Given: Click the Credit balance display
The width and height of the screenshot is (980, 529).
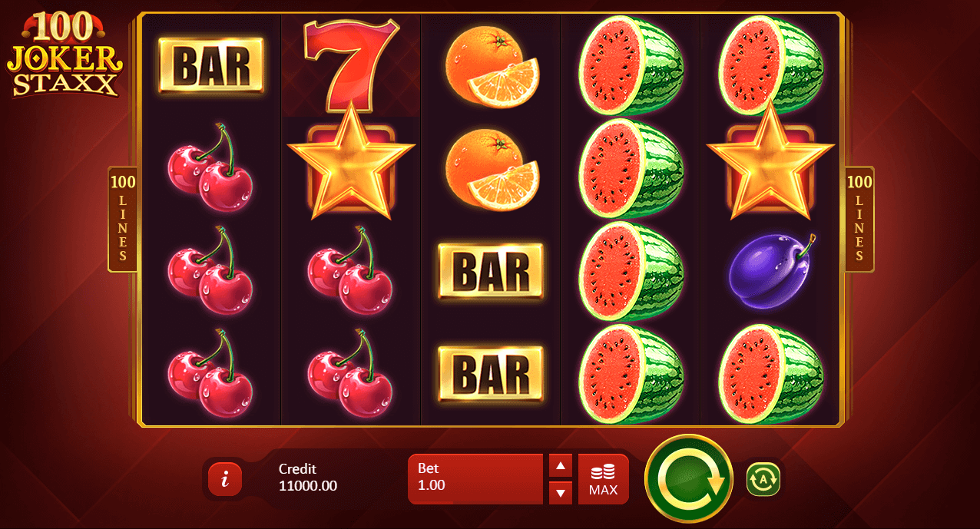Looking at the screenshot, I should [x=308, y=478].
